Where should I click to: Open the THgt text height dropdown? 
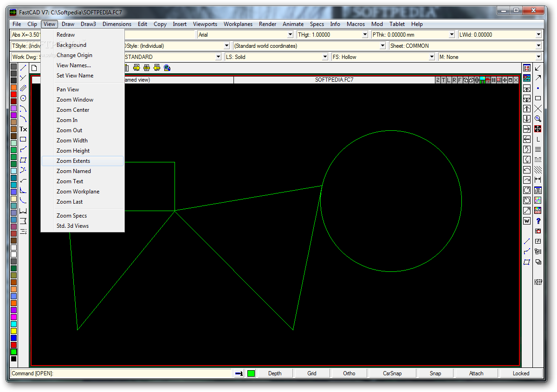tap(332, 35)
